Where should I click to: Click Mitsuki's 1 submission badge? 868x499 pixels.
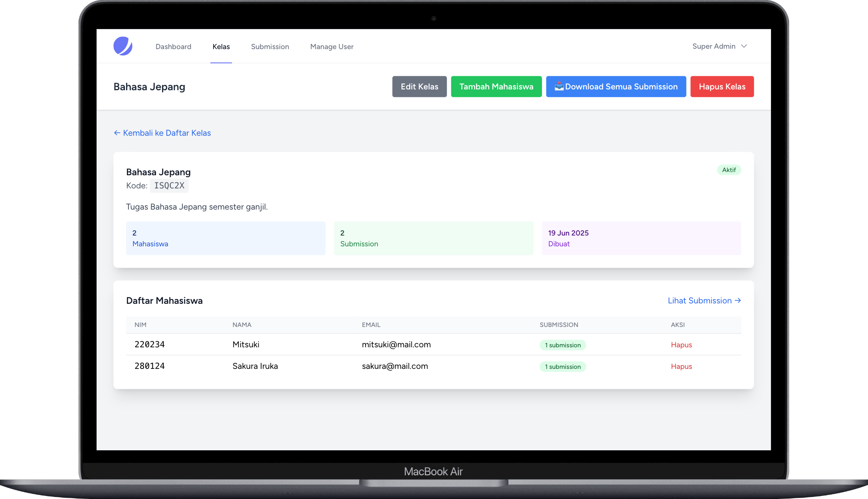562,345
